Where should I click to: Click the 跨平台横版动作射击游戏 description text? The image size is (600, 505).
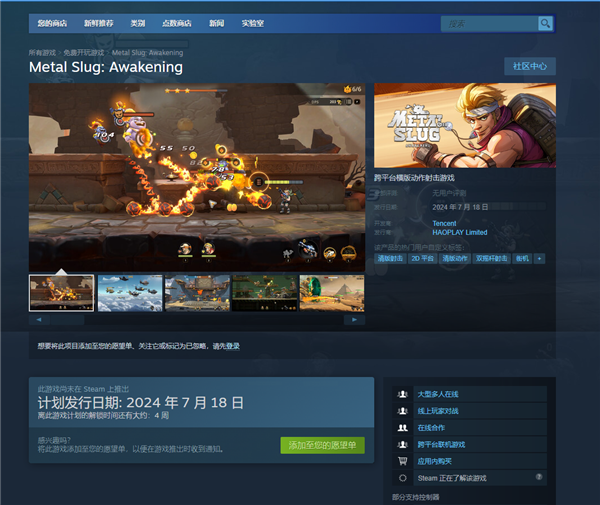point(414,178)
